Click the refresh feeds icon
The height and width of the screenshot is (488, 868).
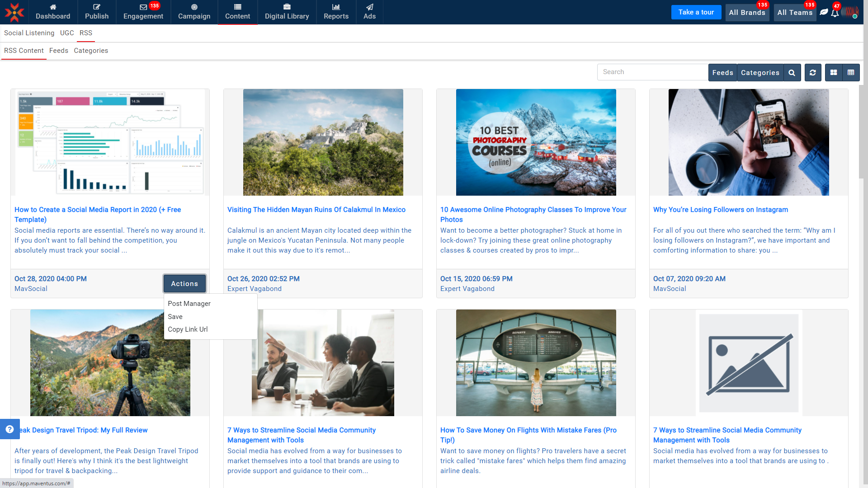coord(812,73)
